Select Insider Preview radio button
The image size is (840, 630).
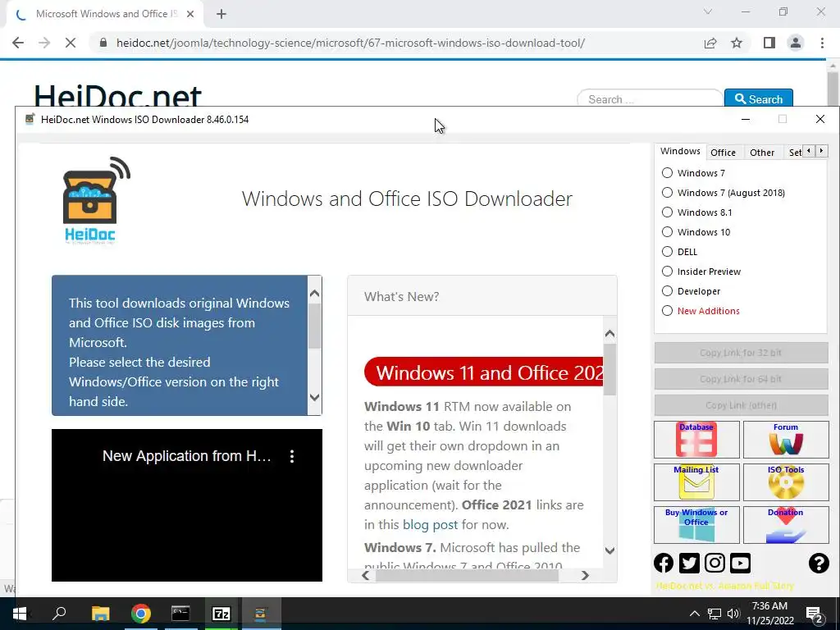667,272
